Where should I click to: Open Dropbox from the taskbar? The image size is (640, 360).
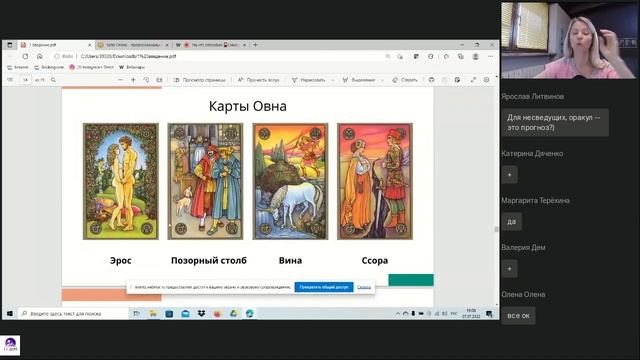point(201,313)
